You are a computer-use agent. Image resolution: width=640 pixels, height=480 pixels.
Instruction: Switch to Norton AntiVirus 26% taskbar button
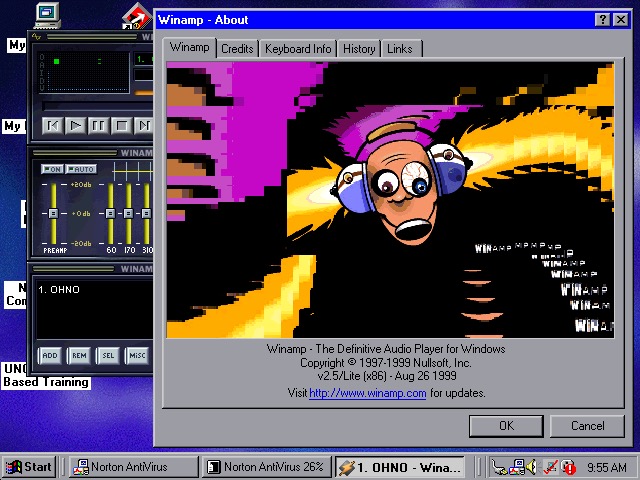tap(267, 467)
